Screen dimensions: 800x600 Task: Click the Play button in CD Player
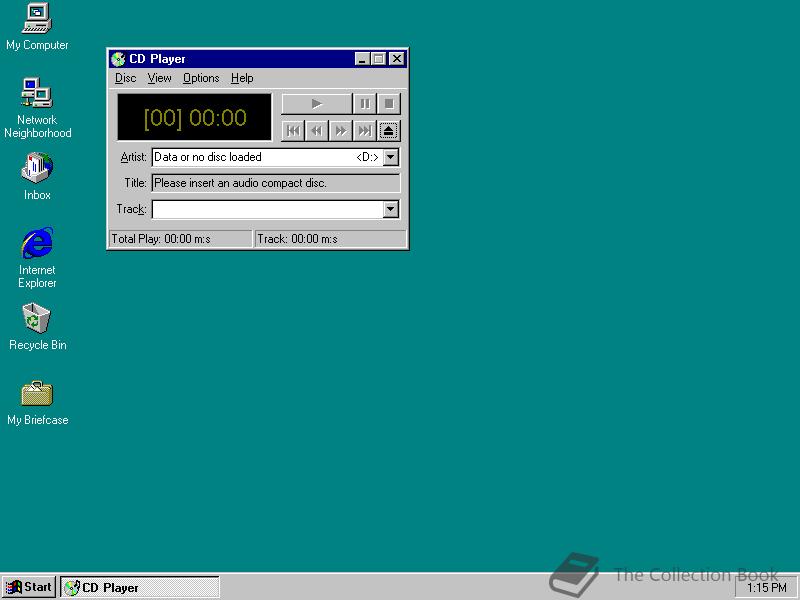click(x=316, y=104)
